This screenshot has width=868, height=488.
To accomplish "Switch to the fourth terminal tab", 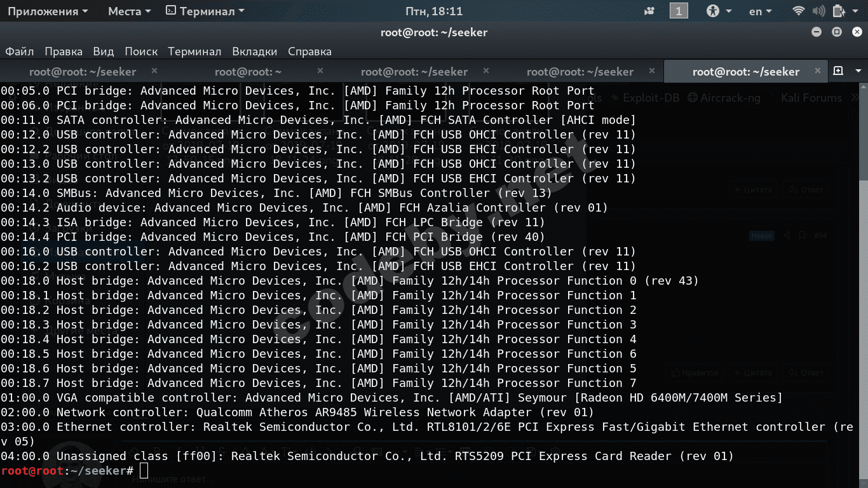I will click(580, 72).
